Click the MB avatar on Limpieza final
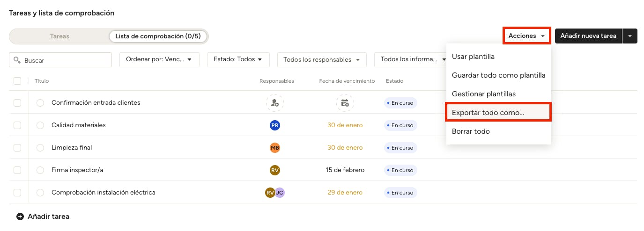The image size is (644, 231). click(275, 148)
